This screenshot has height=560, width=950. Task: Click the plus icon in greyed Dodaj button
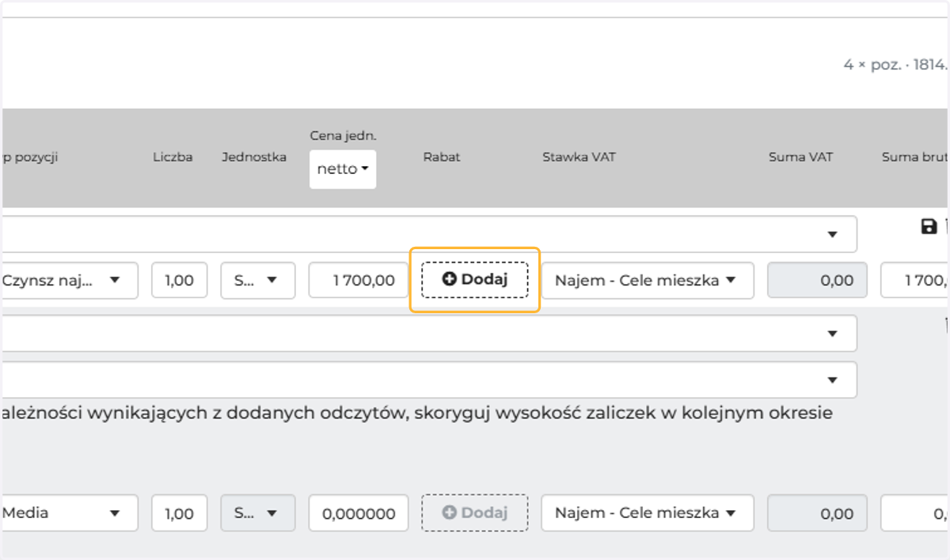450,512
